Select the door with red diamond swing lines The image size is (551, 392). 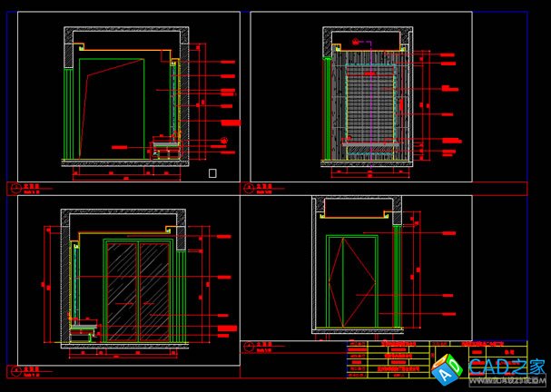352,279
